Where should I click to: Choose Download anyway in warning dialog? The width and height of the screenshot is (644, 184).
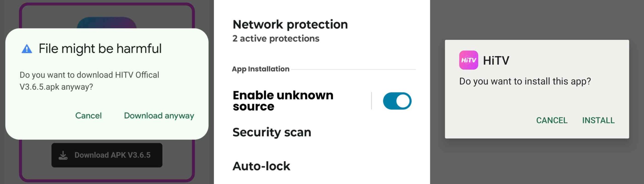pyautogui.click(x=159, y=116)
